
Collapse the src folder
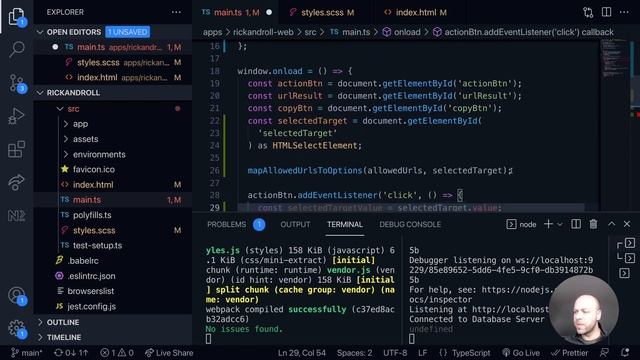pyautogui.click(x=113, y=109)
